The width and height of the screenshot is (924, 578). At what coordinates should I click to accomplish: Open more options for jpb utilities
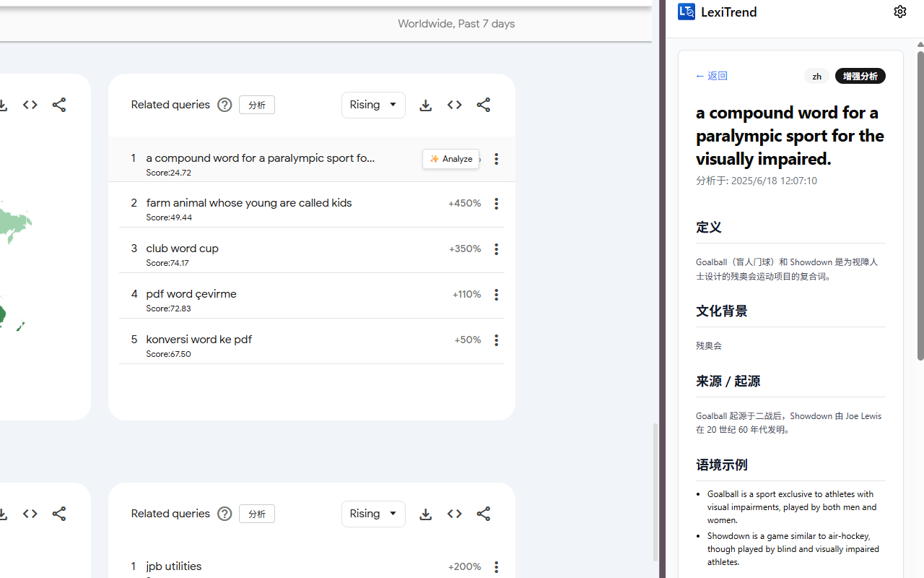(496, 567)
